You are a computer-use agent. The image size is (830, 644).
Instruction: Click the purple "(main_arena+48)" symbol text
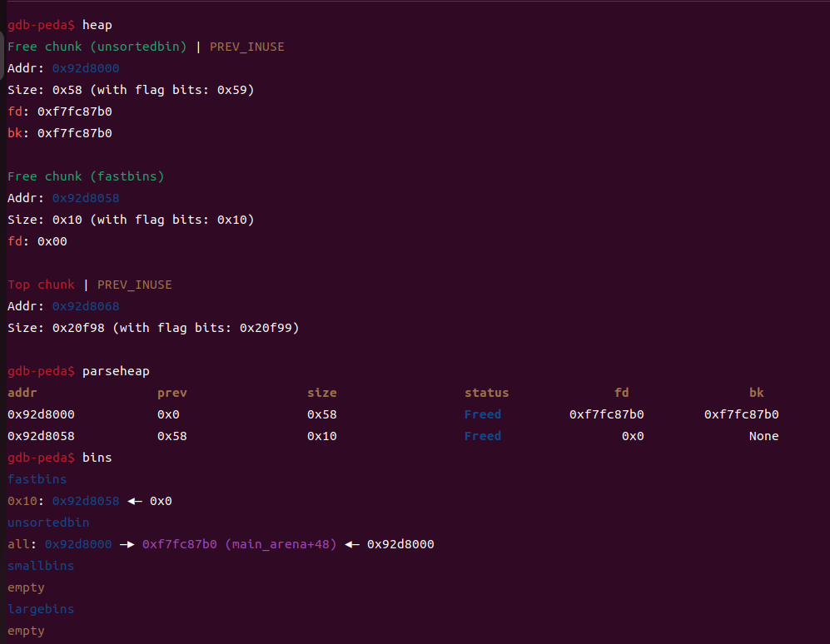click(x=281, y=544)
